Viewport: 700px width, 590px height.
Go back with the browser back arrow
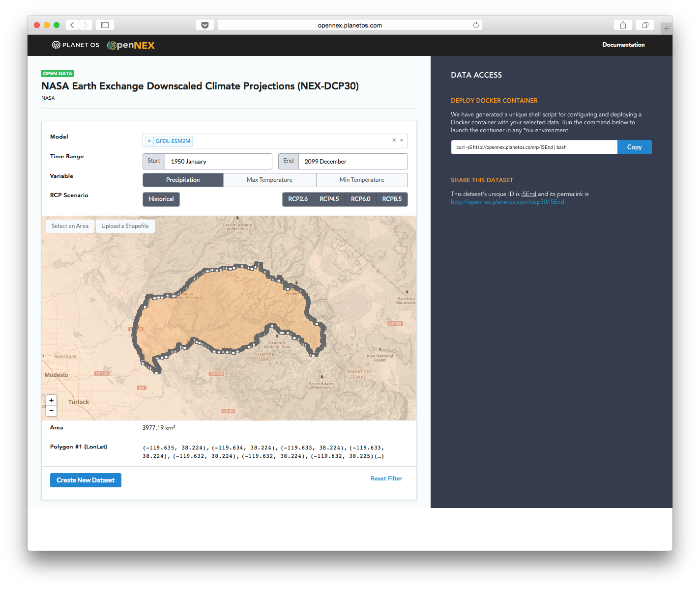(x=72, y=25)
